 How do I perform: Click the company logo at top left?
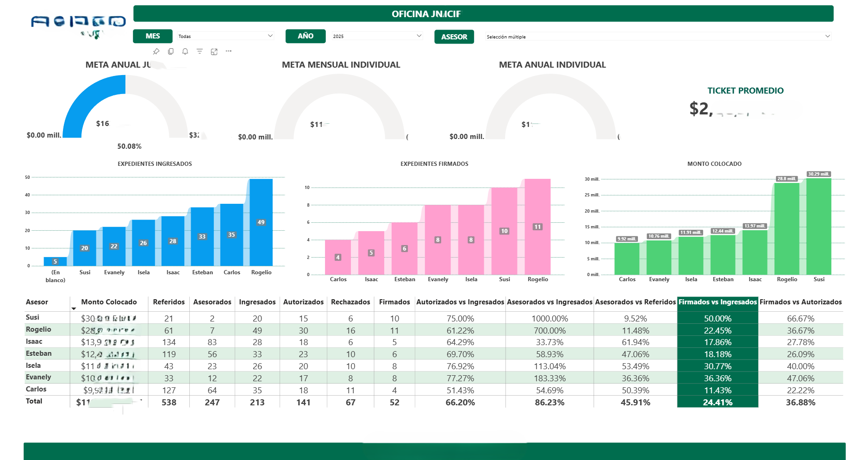78,23
